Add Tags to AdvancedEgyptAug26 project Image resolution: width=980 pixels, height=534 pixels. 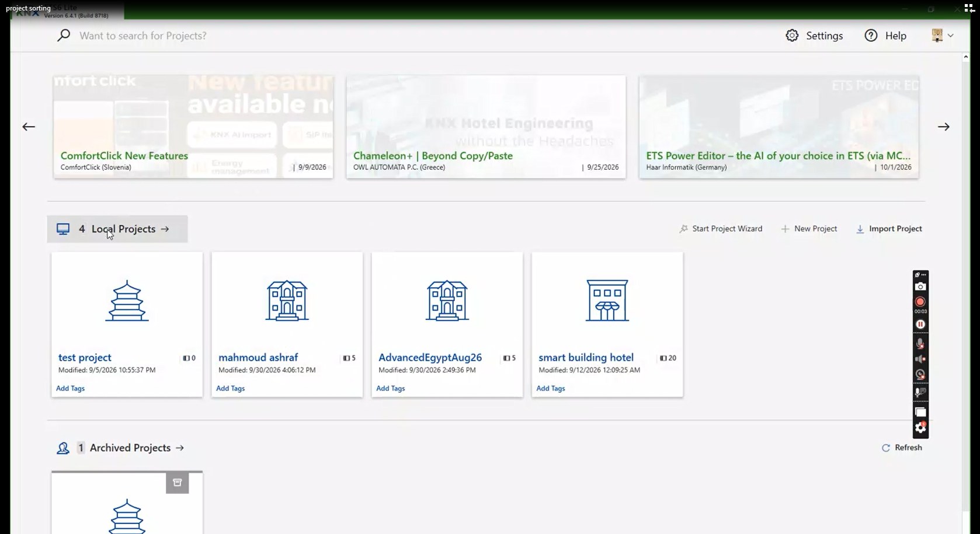390,388
